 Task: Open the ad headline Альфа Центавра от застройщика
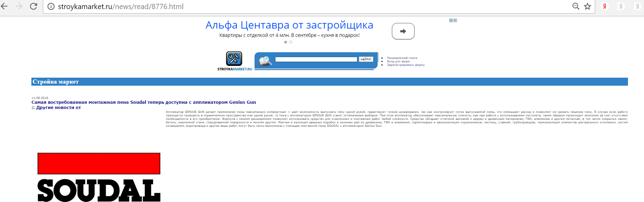[x=289, y=25]
